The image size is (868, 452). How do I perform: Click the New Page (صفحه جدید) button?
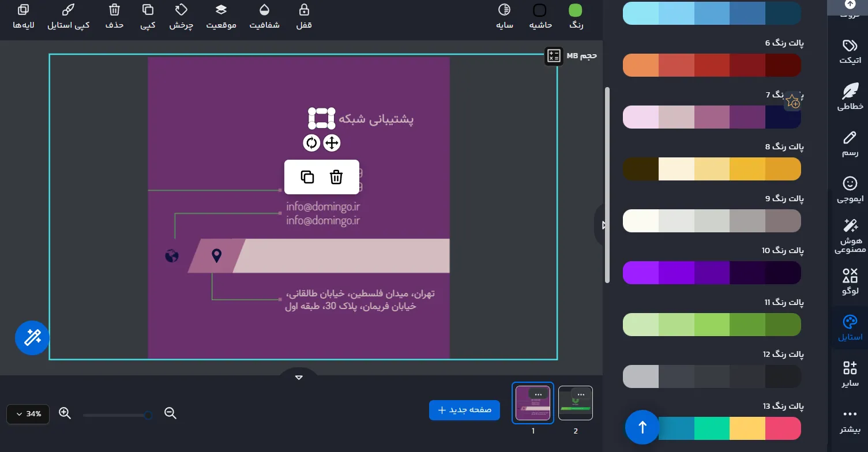click(x=464, y=410)
